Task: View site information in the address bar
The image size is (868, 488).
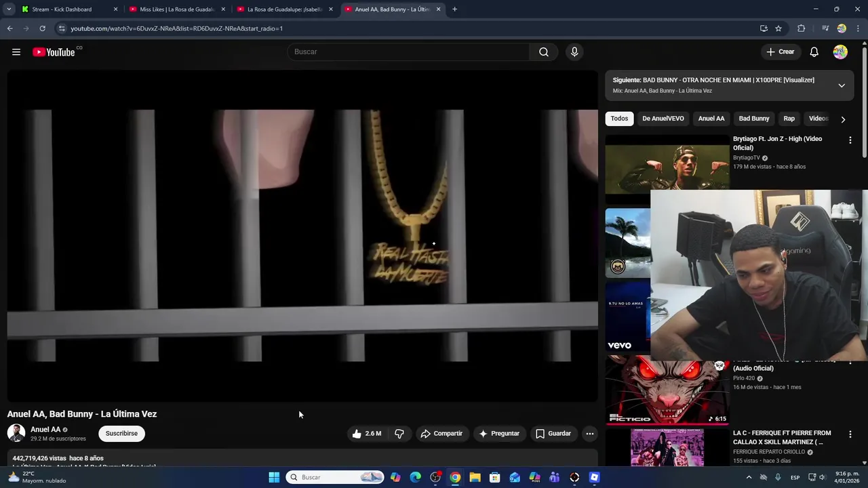Action: click(62, 28)
